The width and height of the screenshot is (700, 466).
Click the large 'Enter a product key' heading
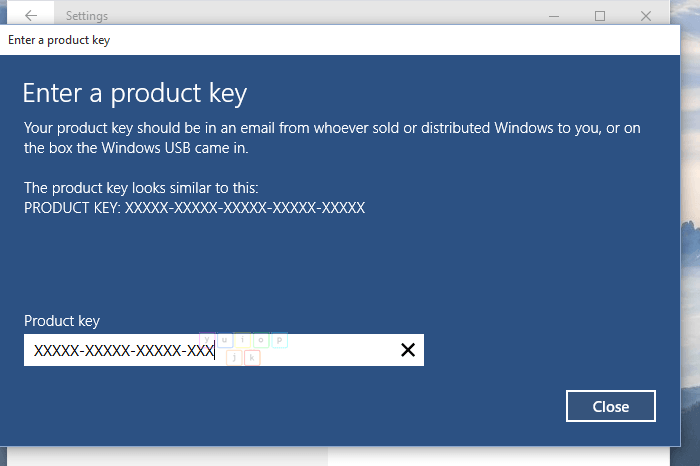tap(135, 93)
